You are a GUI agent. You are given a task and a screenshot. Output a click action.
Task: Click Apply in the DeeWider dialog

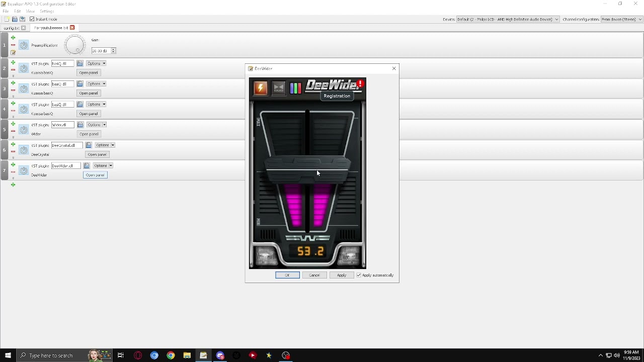[x=342, y=275]
